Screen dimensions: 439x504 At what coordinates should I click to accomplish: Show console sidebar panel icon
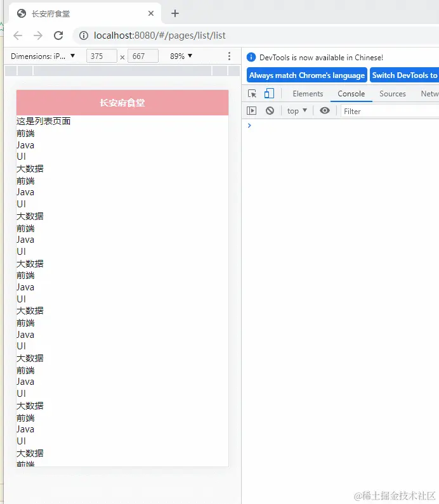[251, 111]
